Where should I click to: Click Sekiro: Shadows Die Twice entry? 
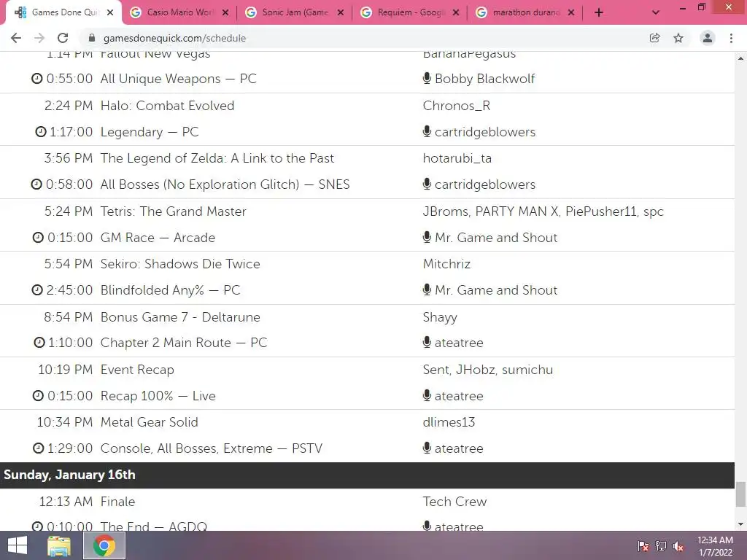(180, 264)
